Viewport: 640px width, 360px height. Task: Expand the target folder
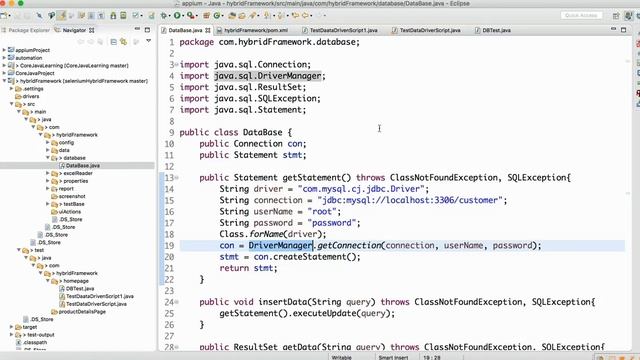tap(11, 327)
